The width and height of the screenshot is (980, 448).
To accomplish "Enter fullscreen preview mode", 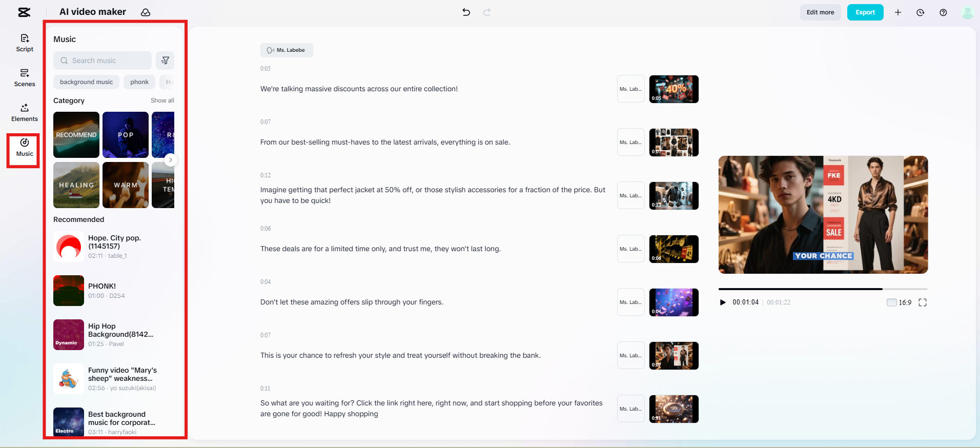I will pos(923,302).
